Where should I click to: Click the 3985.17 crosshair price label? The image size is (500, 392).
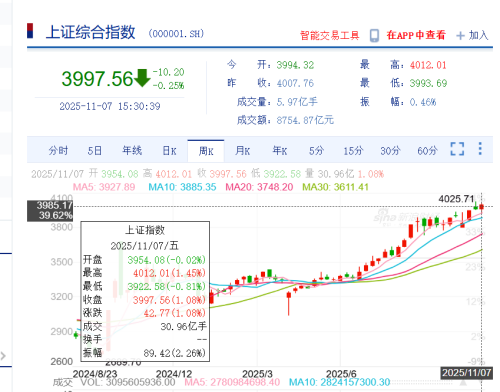click(x=54, y=205)
